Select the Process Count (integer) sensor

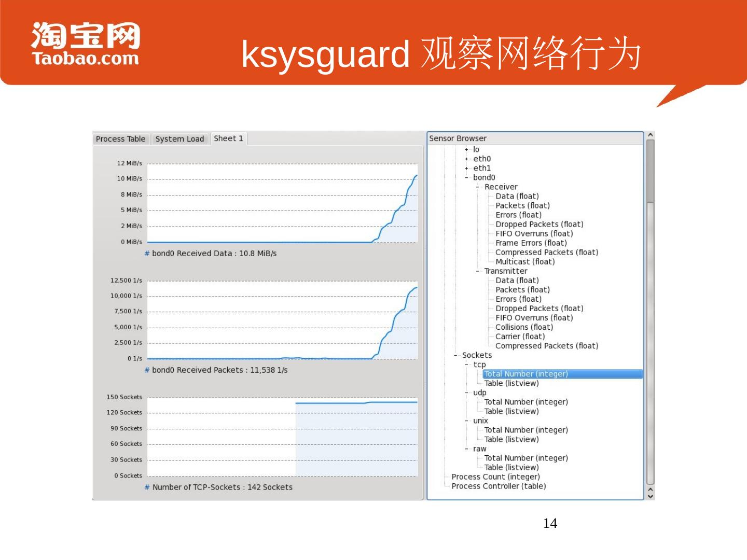click(495, 477)
